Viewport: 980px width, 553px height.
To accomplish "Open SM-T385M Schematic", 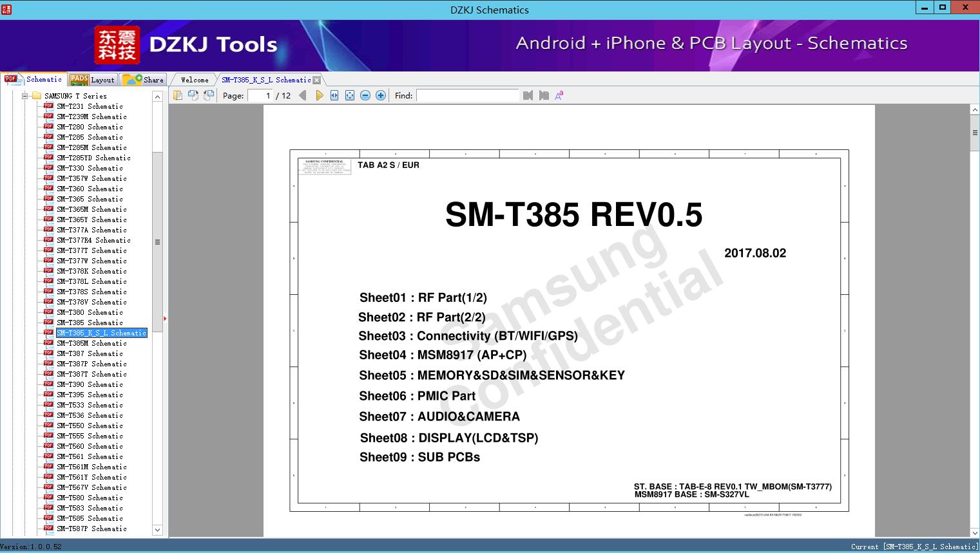I will coord(91,343).
